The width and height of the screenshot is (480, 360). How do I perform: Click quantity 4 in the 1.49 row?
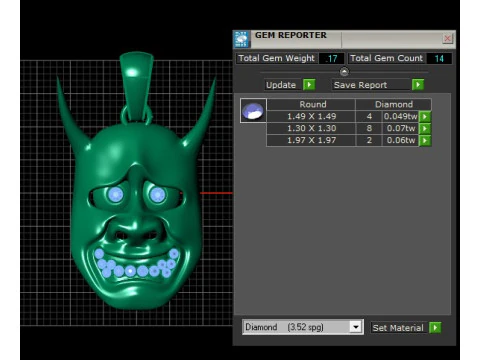[x=369, y=116]
